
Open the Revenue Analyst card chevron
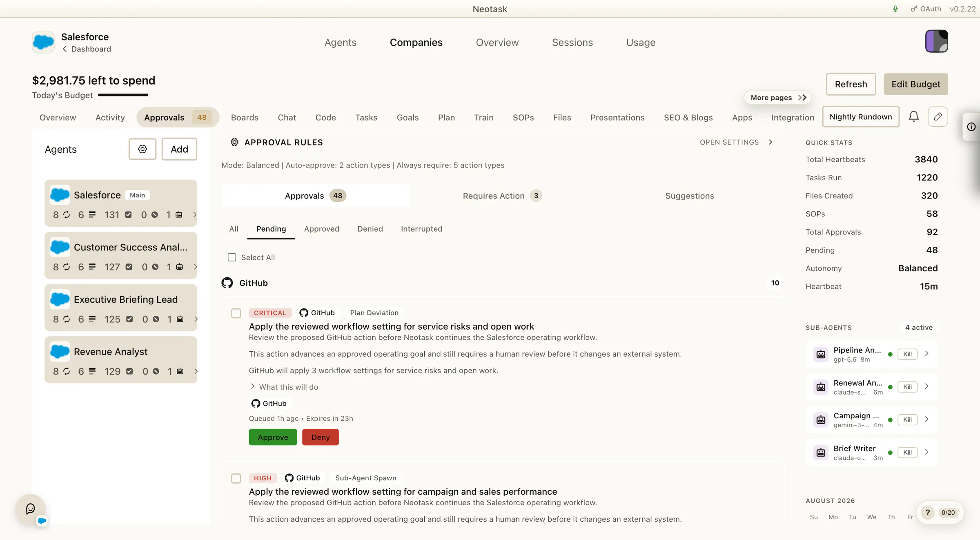pos(196,371)
